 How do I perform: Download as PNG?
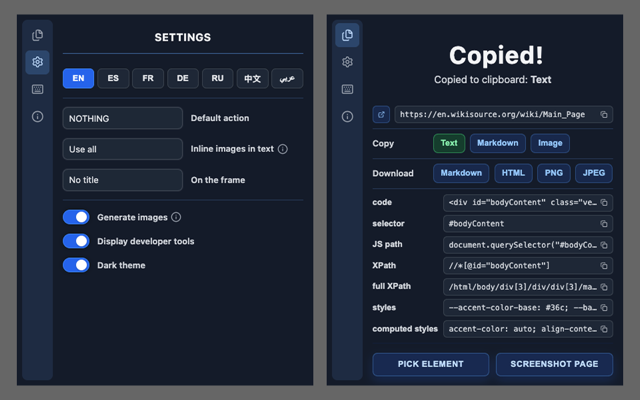[553, 173]
